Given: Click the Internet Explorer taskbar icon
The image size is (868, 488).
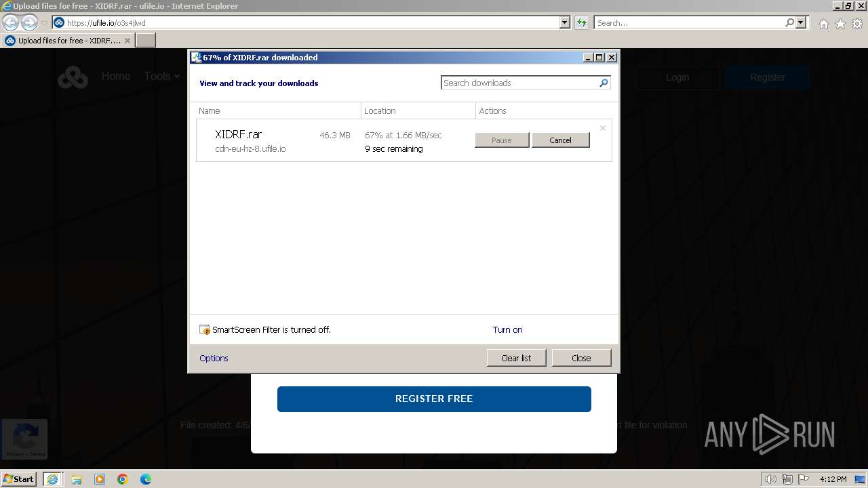Looking at the screenshot, I should pyautogui.click(x=53, y=479).
